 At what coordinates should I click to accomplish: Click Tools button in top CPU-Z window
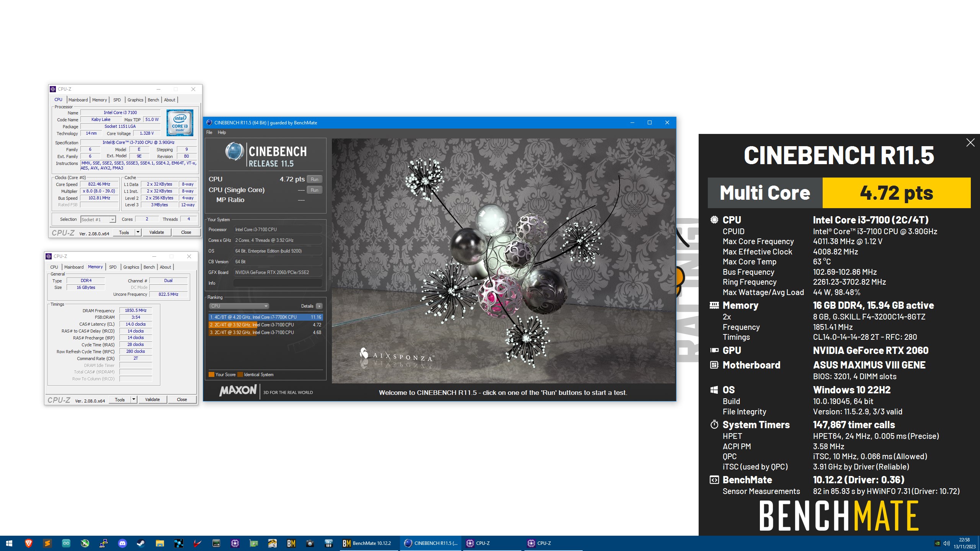pos(124,232)
